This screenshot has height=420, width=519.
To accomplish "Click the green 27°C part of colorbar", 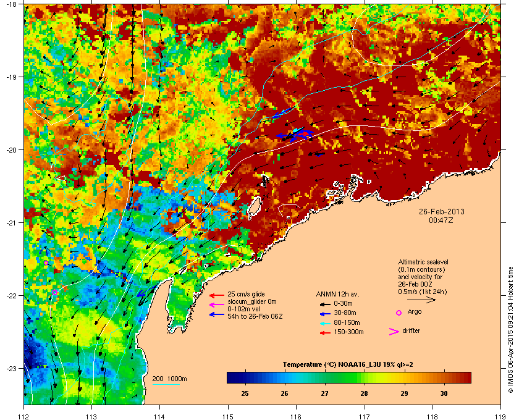I will click(x=325, y=377).
